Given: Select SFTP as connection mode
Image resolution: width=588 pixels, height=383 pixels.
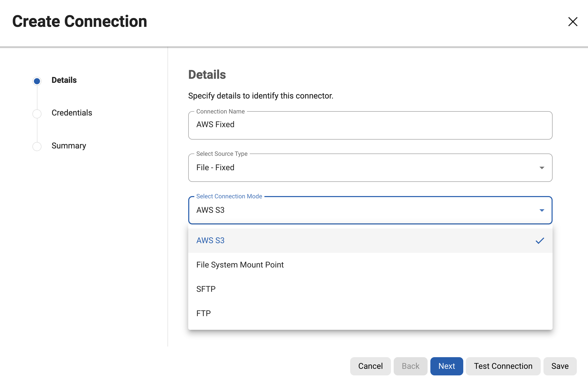Looking at the screenshot, I should pyautogui.click(x=206, y=289).
